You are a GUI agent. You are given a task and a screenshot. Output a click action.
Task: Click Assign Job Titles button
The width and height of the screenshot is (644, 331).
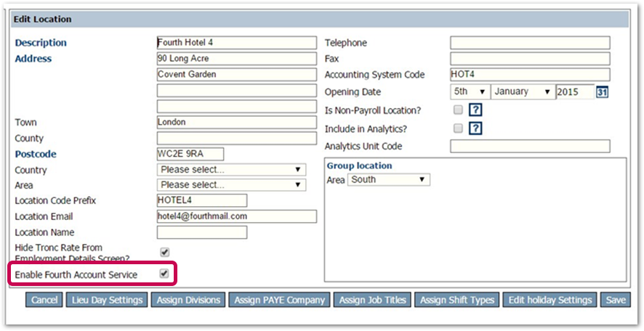click(x=373, y=300)
